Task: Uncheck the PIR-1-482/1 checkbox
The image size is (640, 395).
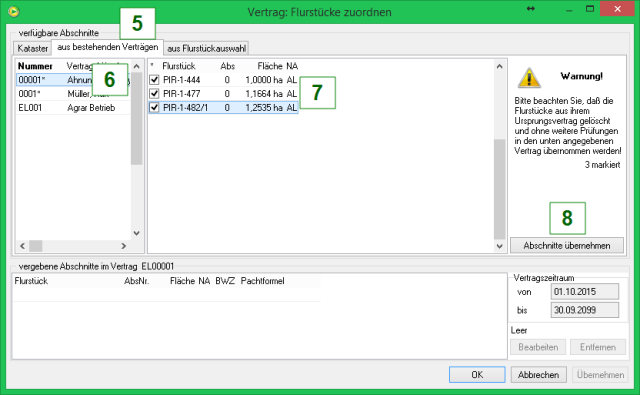Action: pos(154,108)
